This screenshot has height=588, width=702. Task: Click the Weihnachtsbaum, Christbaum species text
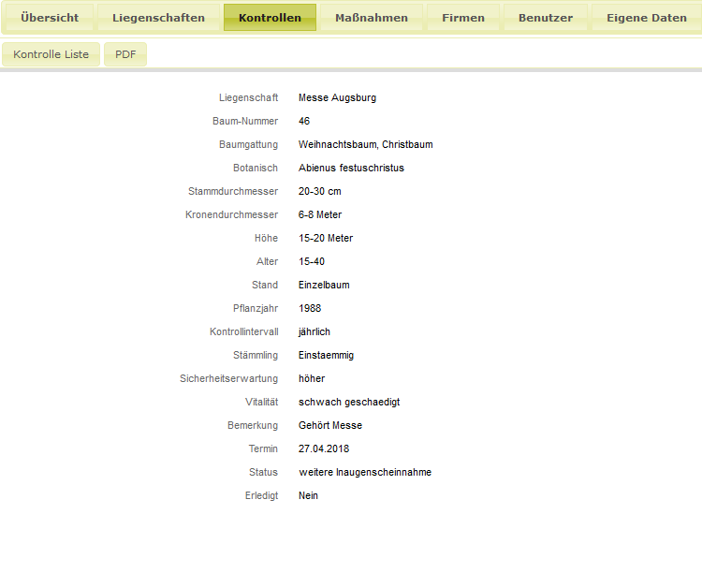[365, 144]
